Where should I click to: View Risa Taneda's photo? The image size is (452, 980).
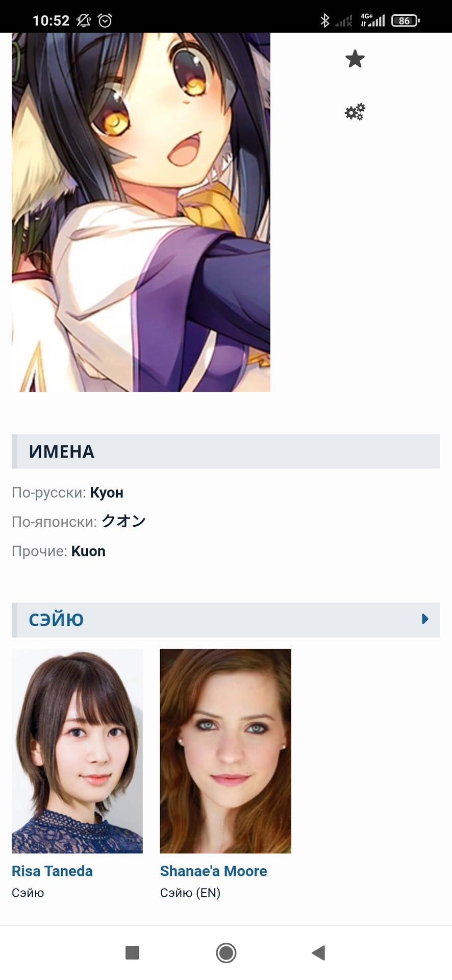77,751
